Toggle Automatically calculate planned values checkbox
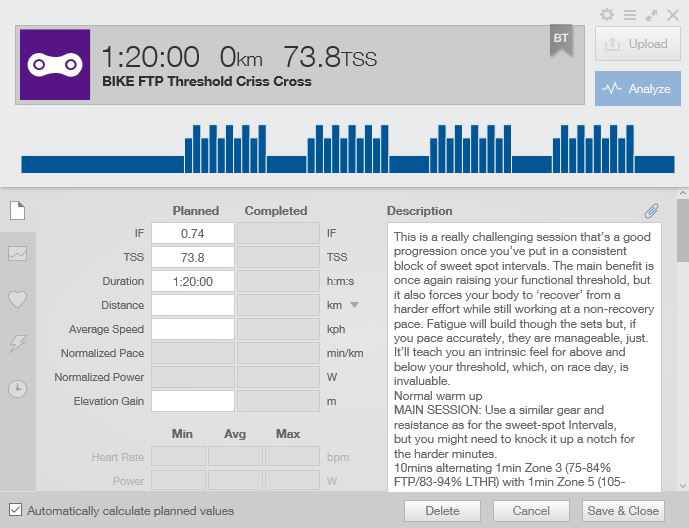 pyautogui.click(x=15, y=510)
